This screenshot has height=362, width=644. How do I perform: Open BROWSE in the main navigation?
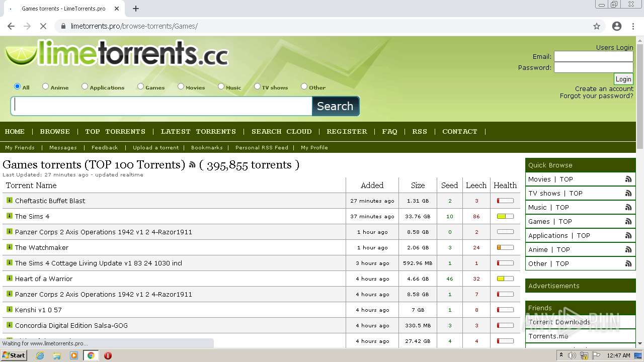[x=55, y=131]
